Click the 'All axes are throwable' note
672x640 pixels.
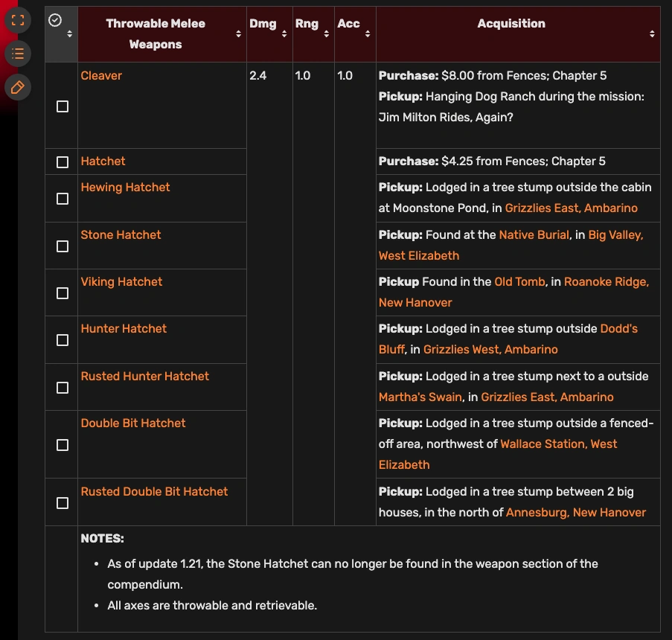[212, 606]
